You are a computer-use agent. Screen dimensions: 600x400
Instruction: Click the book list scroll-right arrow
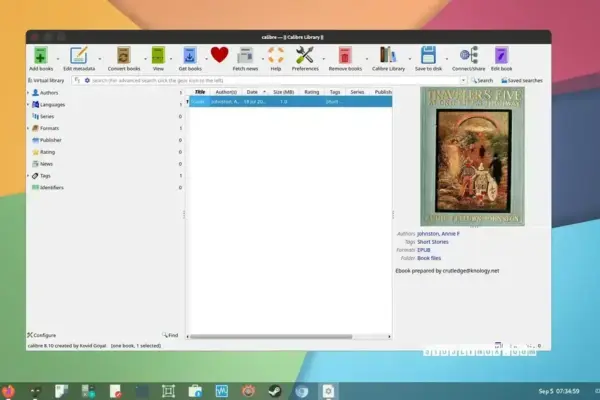[389, 337]
